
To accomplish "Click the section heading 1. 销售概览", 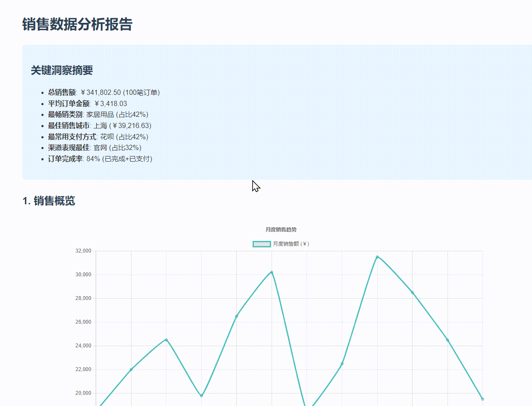I will click(x=49, y=201).
